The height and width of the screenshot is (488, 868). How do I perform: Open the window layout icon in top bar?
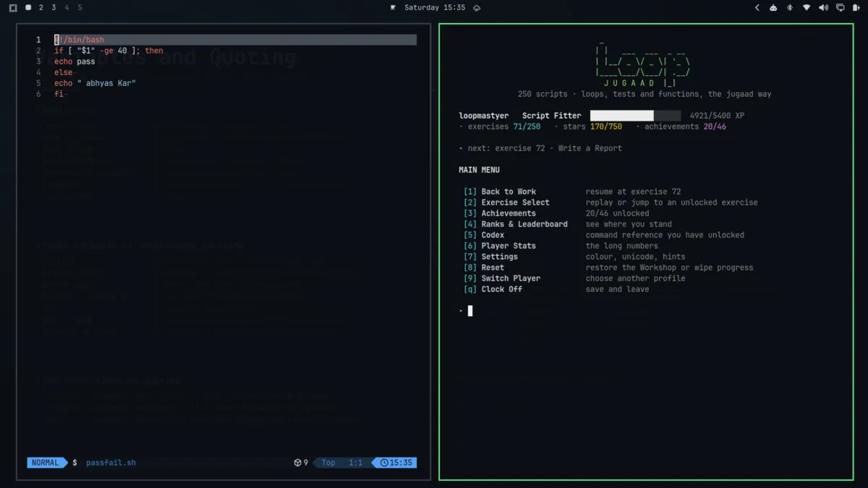click(13, 7)
